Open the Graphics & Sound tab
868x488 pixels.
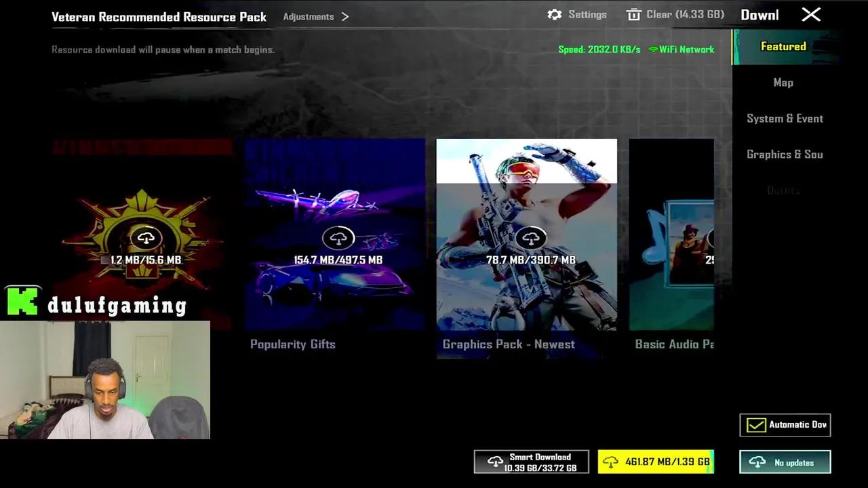click(x=785, y=155)
